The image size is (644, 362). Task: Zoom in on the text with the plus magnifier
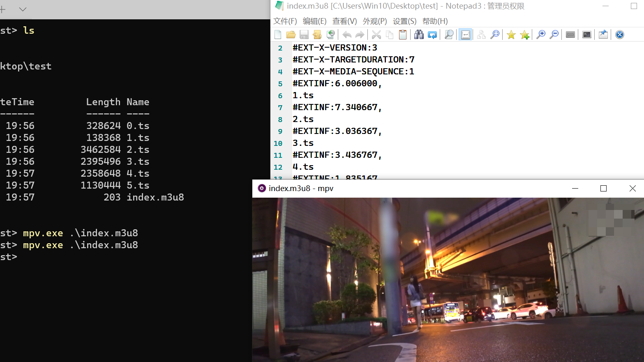541,35
